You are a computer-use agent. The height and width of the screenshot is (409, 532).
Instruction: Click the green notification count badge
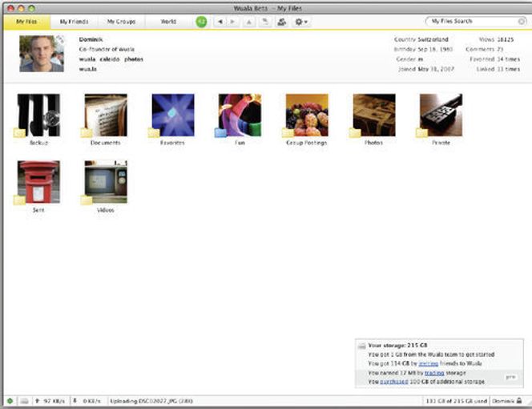201,22
